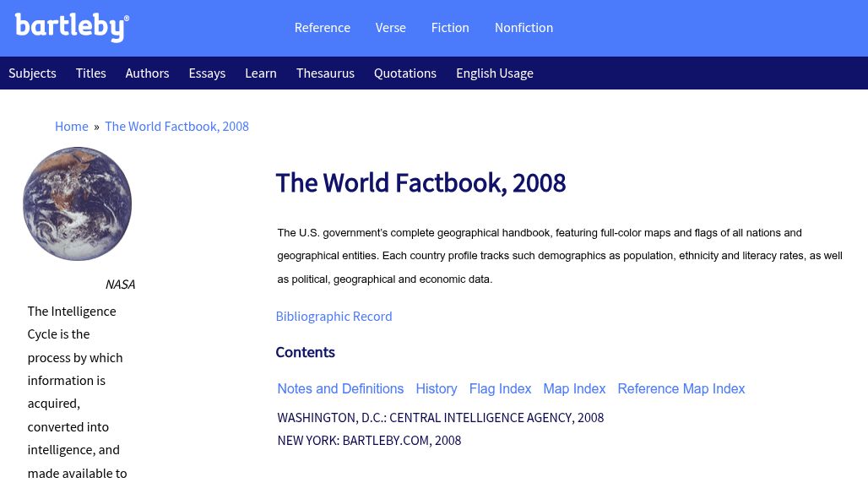Open the Quotations page

coord(404,73)
